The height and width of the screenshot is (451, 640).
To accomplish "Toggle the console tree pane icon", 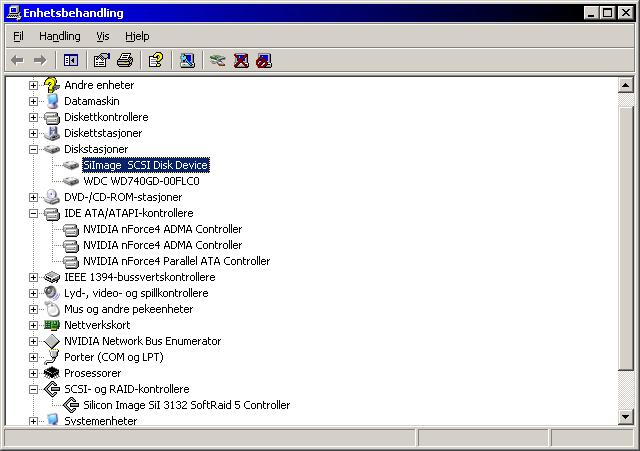I will (71, 60).
